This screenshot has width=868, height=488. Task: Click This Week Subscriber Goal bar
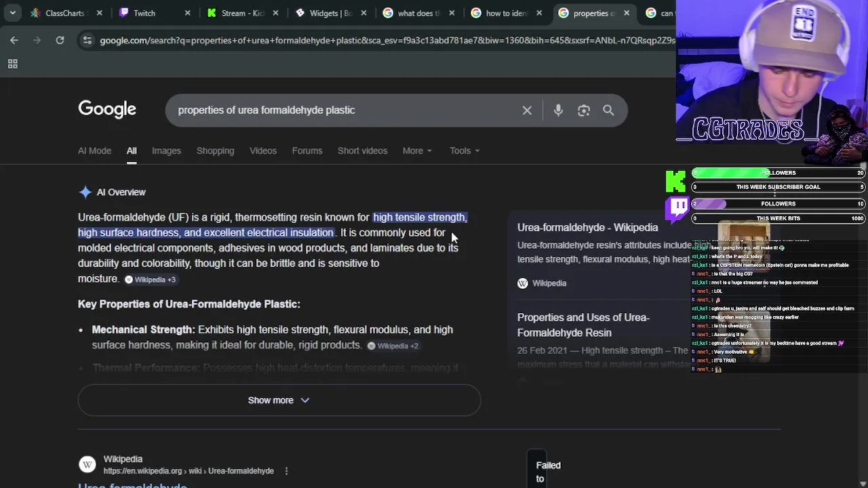778,187
